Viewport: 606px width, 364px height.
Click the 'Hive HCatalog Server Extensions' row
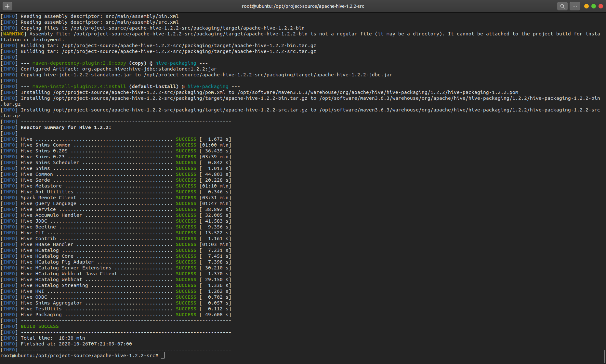[116, 268]
